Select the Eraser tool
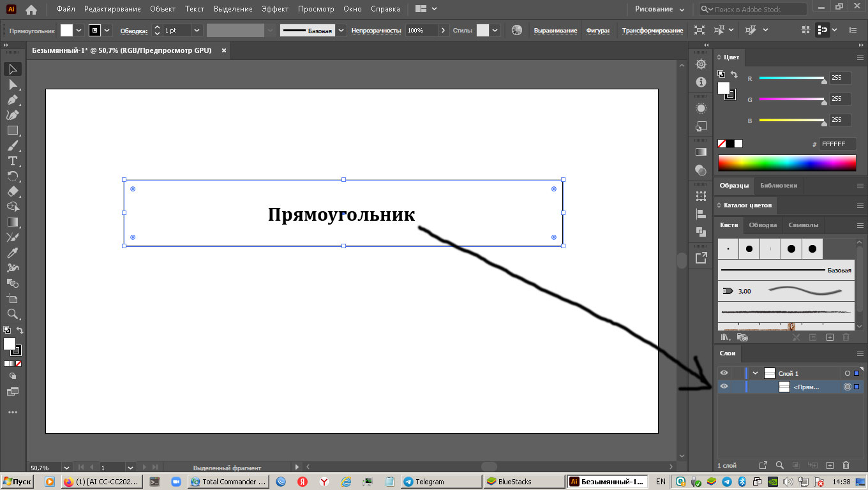The width and height of the screenshot is (868, 490). pyautogui.click(x=12, y=191)
